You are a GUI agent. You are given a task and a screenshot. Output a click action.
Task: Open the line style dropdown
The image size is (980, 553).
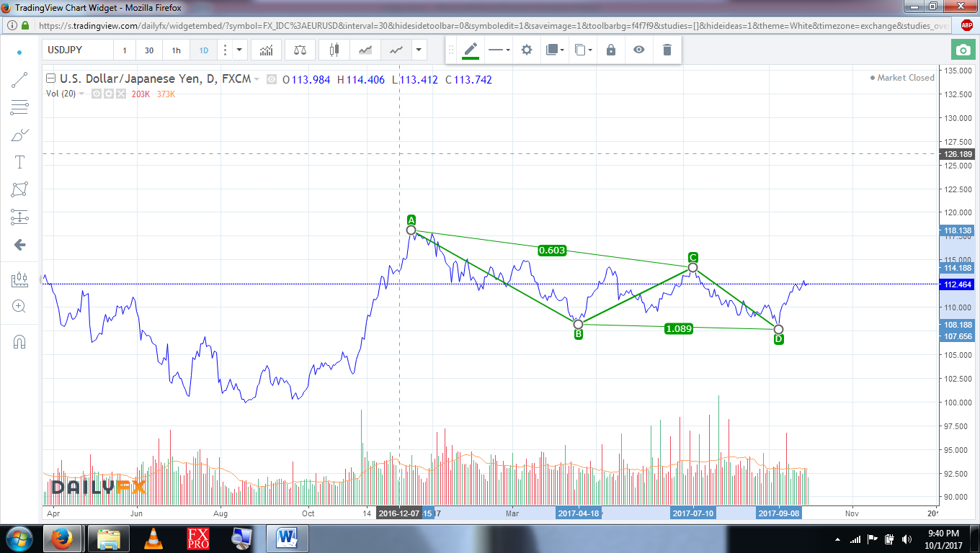[498, 50]
